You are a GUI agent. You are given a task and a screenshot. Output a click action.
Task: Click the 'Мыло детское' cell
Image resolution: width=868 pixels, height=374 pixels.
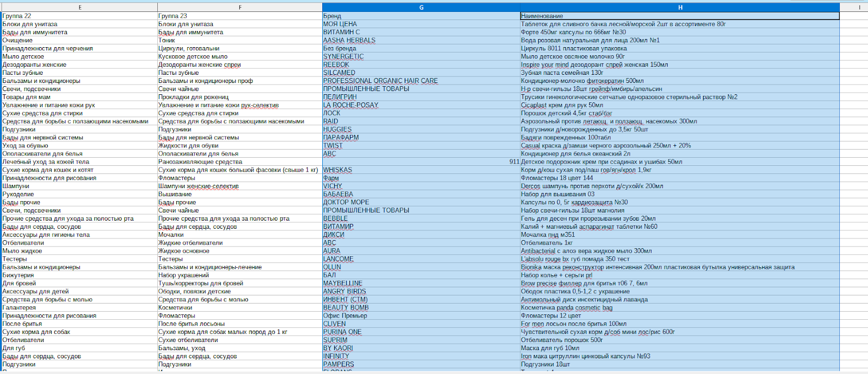80,56
